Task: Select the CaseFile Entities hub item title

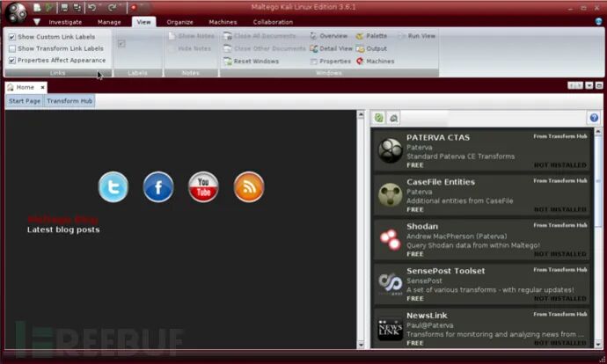Action: point(441,182)
